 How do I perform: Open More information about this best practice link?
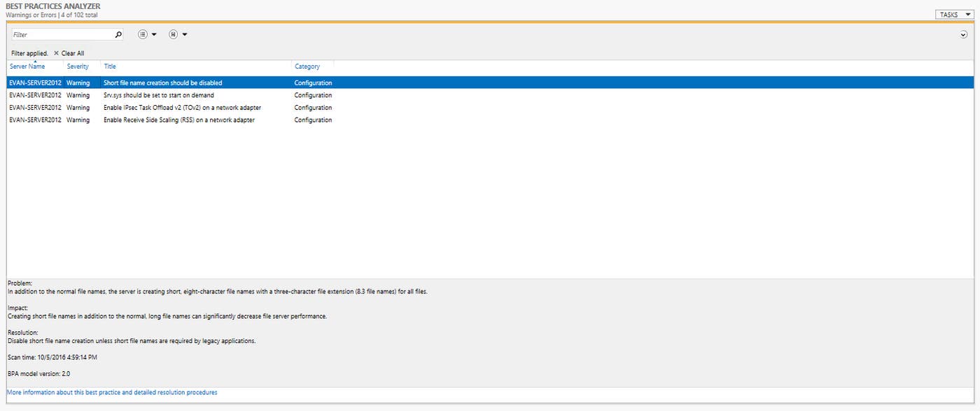click(112, 393)
